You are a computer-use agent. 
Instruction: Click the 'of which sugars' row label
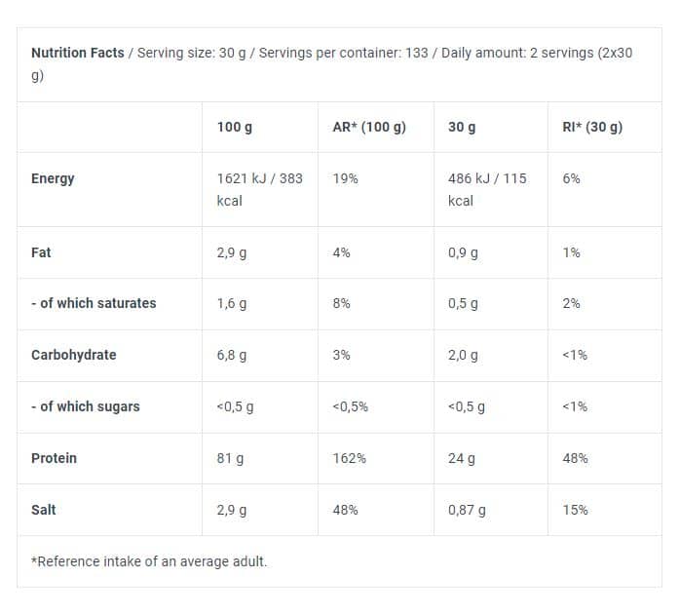click(x=86, y=406)
